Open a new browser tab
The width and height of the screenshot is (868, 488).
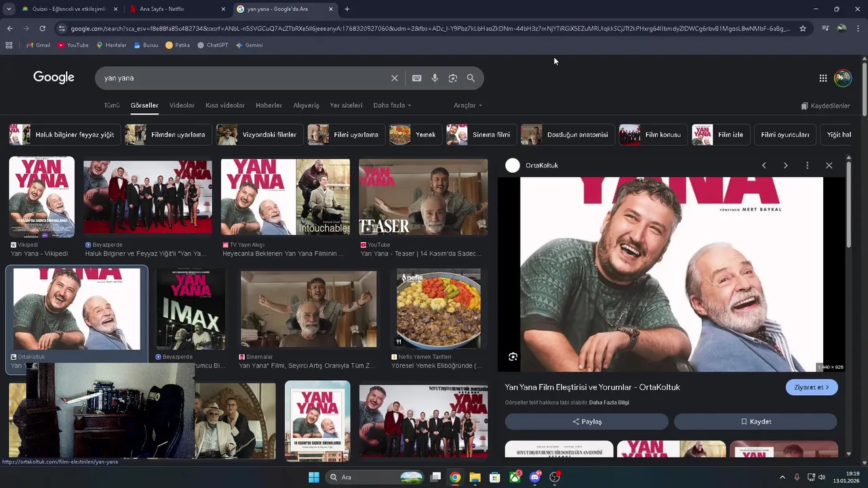click(x=347, y=9)
